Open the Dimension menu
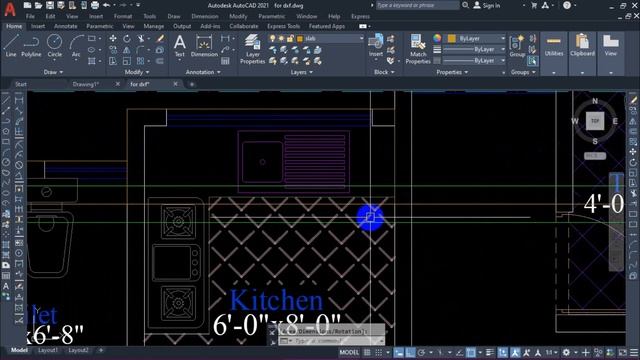Screen dimensions: 640x360 204,16
